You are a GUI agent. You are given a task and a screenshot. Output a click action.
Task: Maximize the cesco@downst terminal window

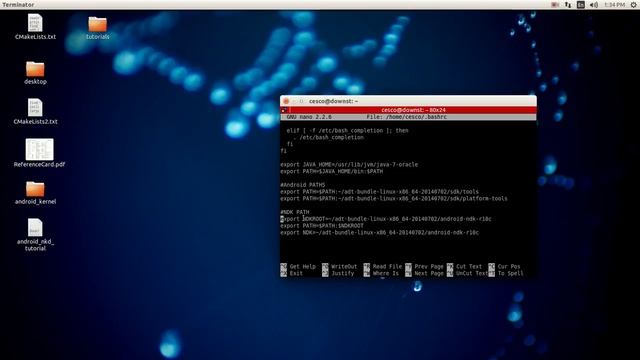(x=302, y=101)
